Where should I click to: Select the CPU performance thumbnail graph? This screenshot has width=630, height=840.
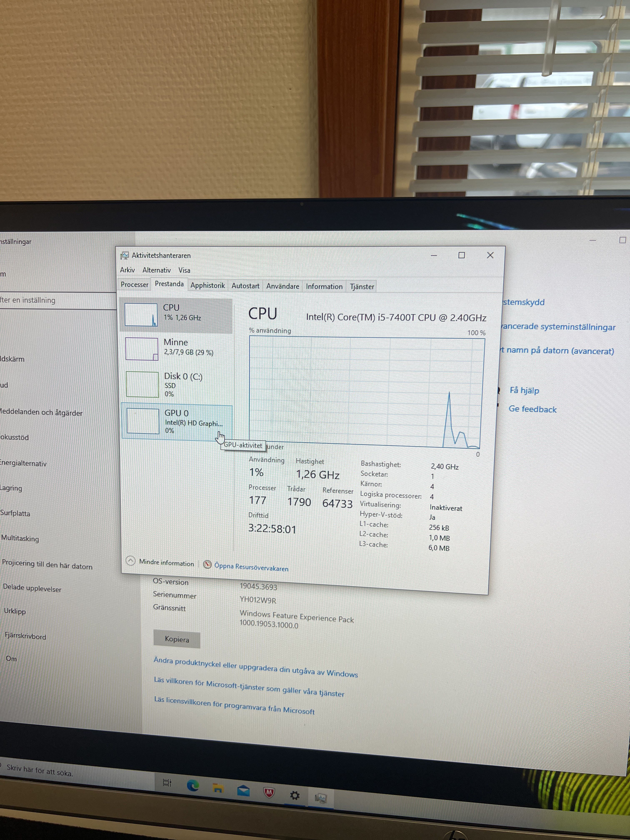(x=141, y=314)
